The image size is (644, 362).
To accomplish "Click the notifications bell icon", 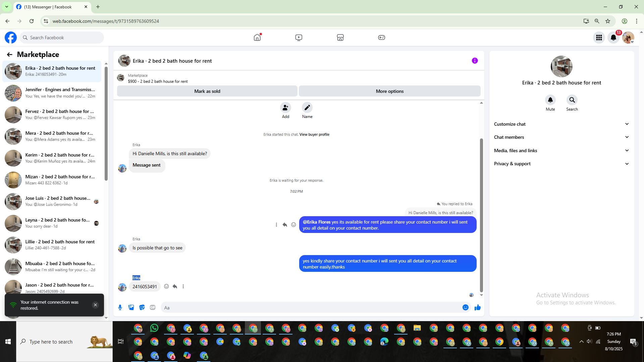I will (613, 38).
